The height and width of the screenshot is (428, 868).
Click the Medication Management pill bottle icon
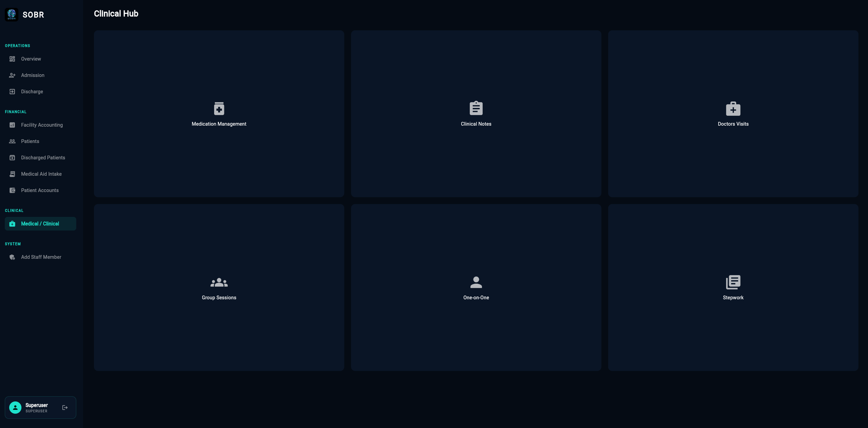(x=219, y=109)
